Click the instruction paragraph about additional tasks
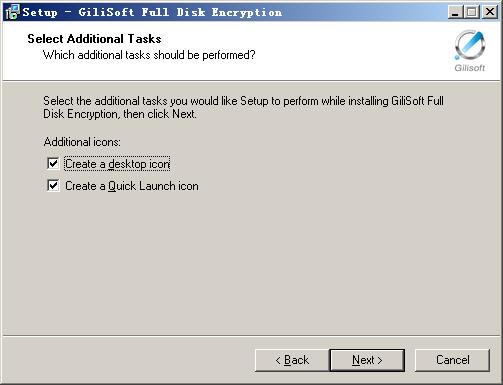 coord(243,107)
